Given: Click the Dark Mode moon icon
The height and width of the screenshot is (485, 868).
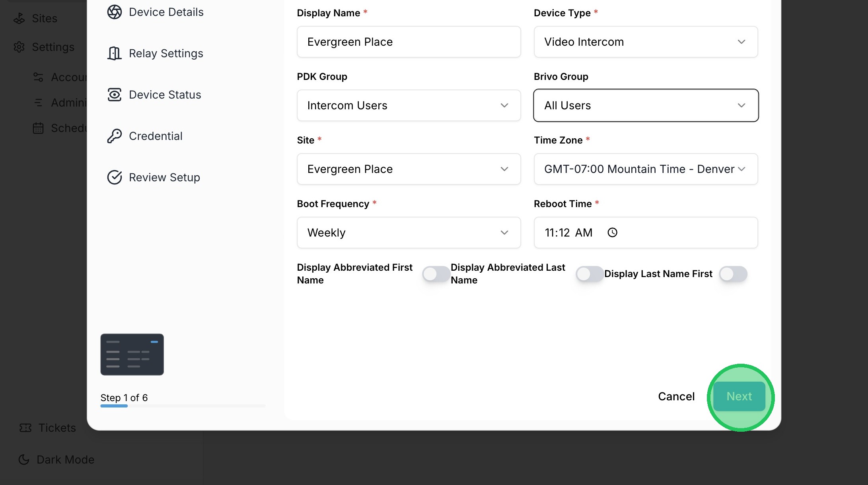Looking at the screenshot, I should [x=24, y=460].
